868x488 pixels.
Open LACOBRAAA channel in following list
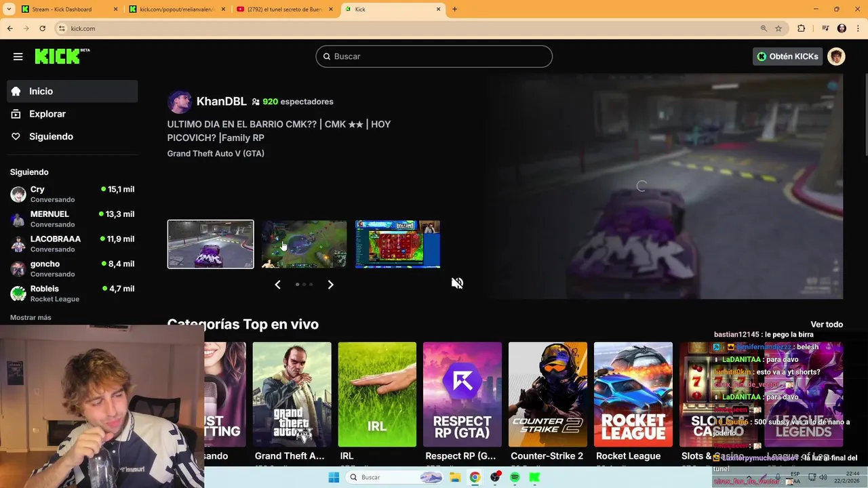click(72, 244)
